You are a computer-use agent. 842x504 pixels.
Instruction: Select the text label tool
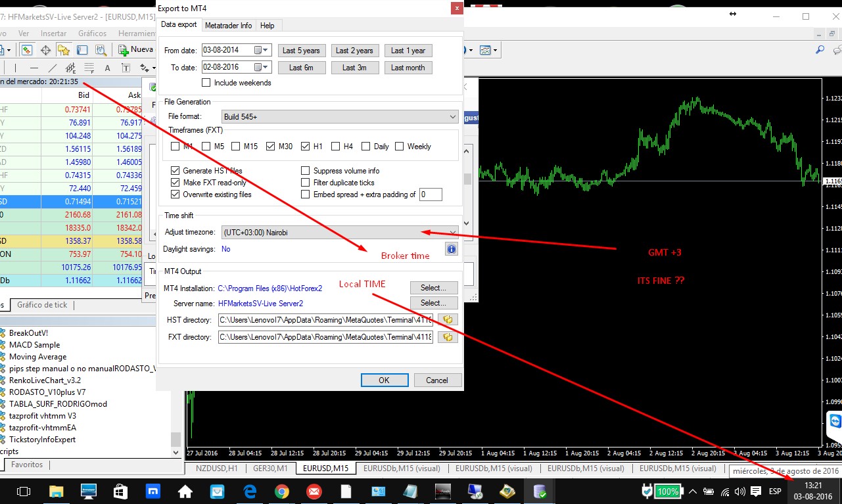pos(126,68)
